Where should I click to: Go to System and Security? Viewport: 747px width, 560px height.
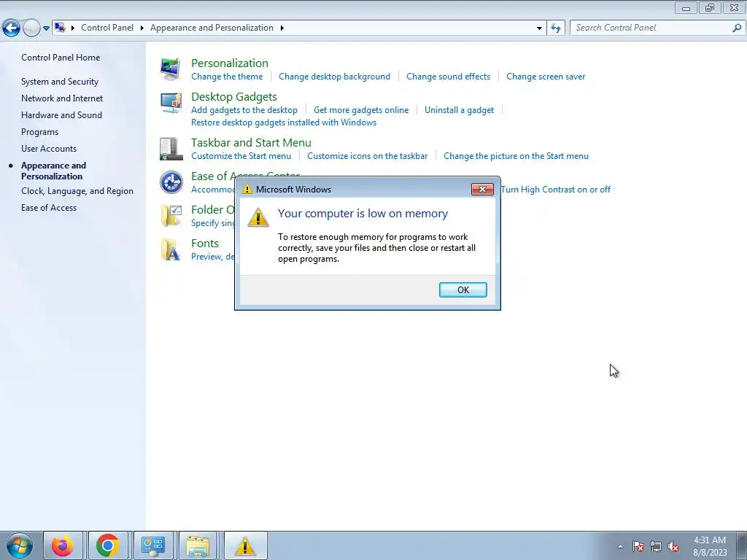(60, 82)
